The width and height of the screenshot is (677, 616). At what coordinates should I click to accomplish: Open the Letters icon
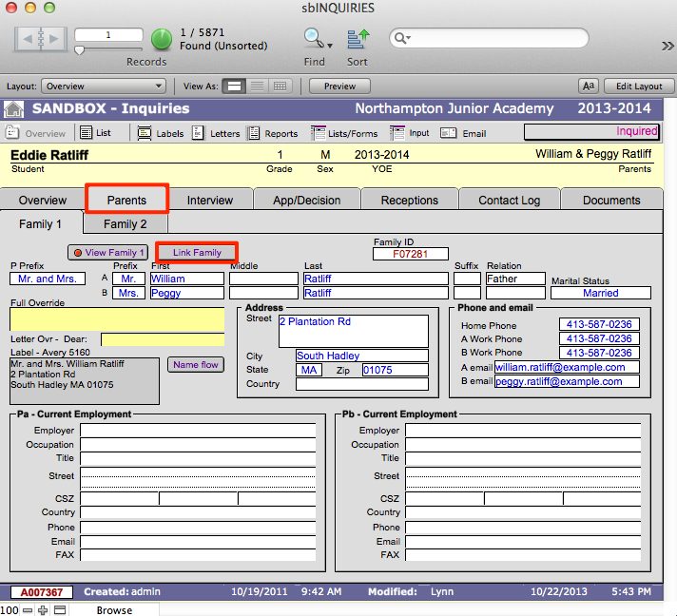click(x=199, y=133)
